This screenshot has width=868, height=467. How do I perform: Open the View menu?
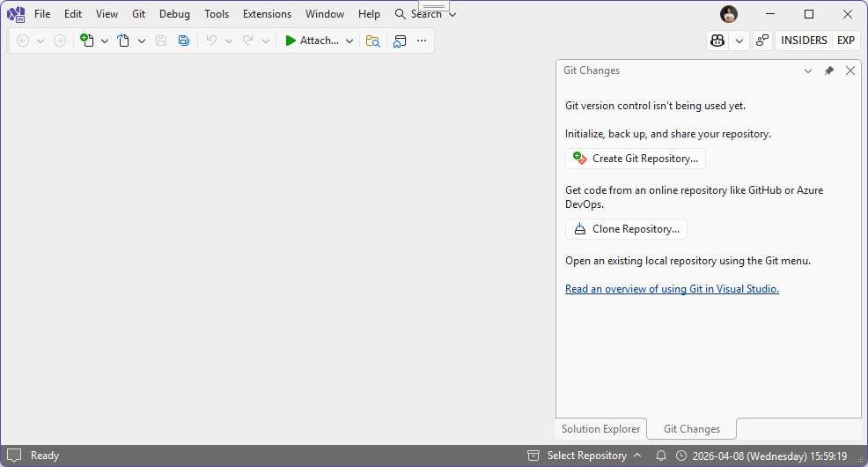coord(107,14)
